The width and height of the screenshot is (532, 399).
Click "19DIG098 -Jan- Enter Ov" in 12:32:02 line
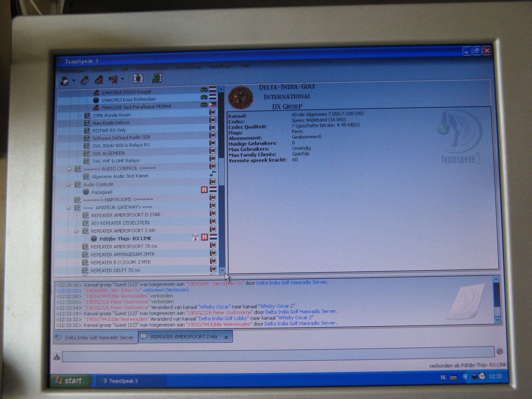pyautogui.click(x=113, y=290)
